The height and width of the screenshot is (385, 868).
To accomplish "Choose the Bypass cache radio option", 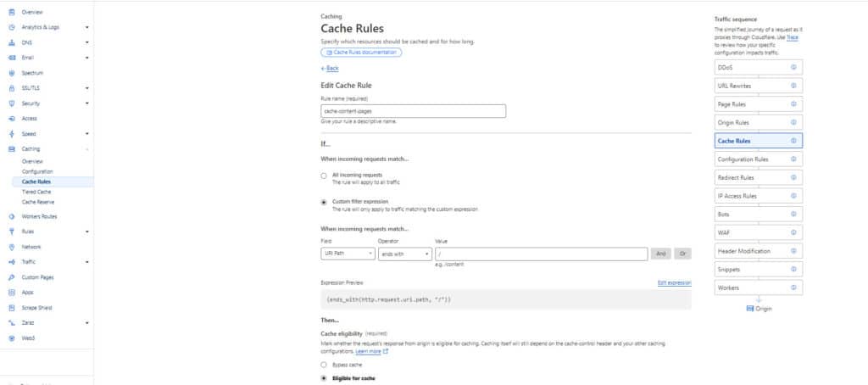I will click(x=324, y=365).
